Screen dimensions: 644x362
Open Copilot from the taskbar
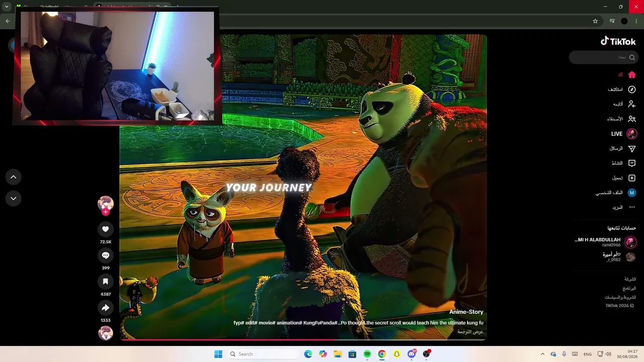[323, 354]
